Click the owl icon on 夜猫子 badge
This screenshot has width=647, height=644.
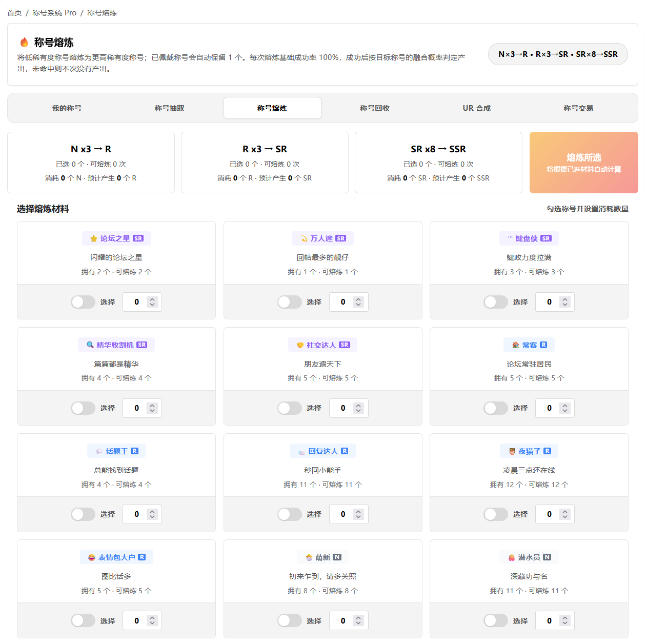tap(512, 451)
